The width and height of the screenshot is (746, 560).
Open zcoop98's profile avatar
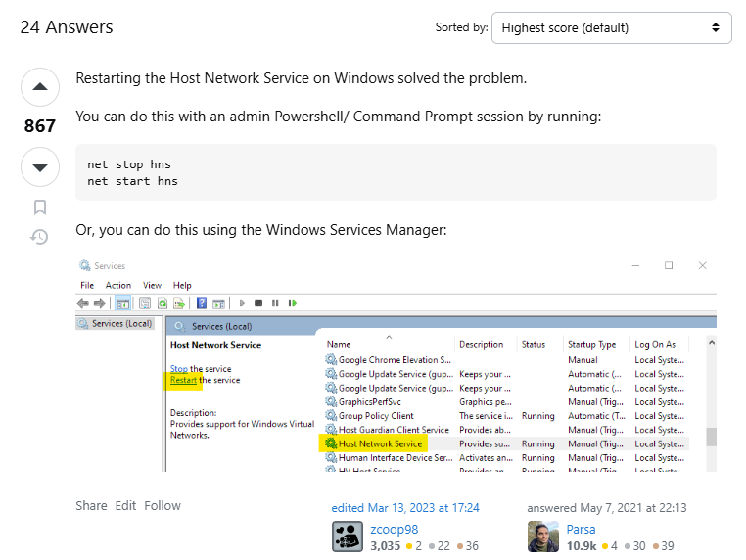tap(348, 537)
